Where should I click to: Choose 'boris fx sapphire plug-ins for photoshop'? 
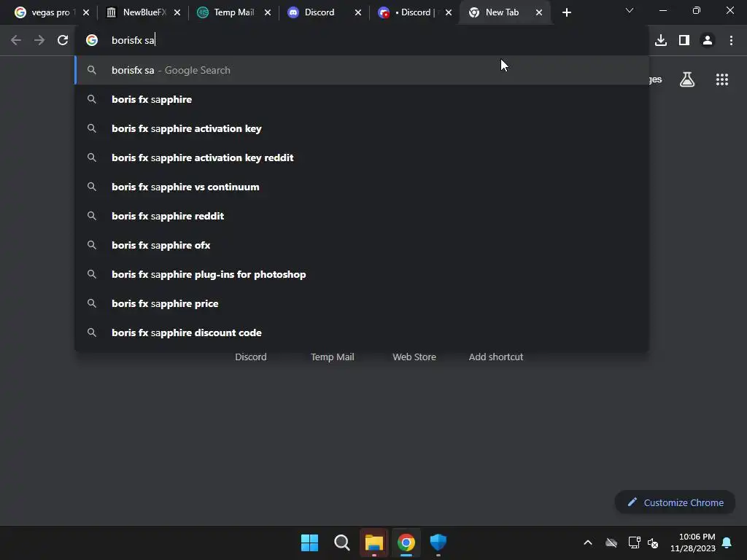click(362, 274)
